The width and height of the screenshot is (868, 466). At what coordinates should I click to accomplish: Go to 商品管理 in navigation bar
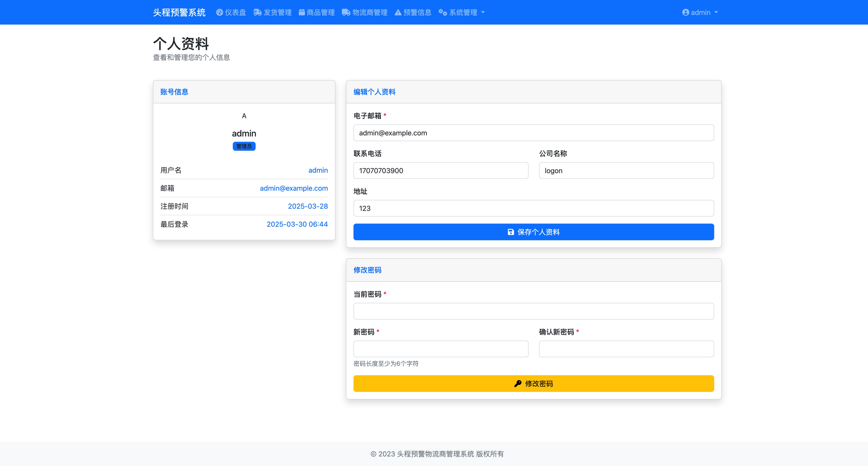click(x=320, y=13)
